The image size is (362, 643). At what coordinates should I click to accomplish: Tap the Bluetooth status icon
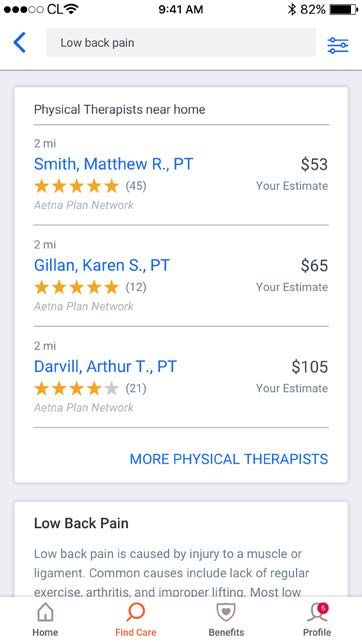(292, 9)
